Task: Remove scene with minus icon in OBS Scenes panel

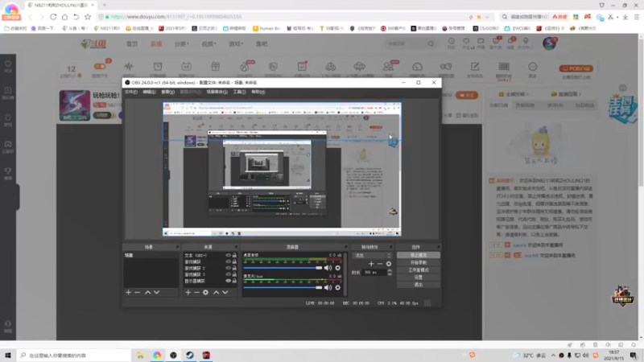Action: click(138, 292)
